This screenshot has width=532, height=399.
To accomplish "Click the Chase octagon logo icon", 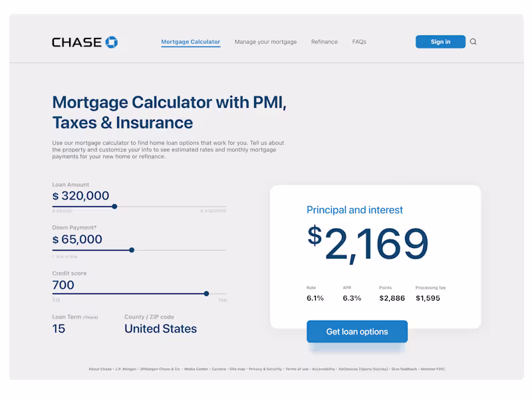I will coord(112,42).
